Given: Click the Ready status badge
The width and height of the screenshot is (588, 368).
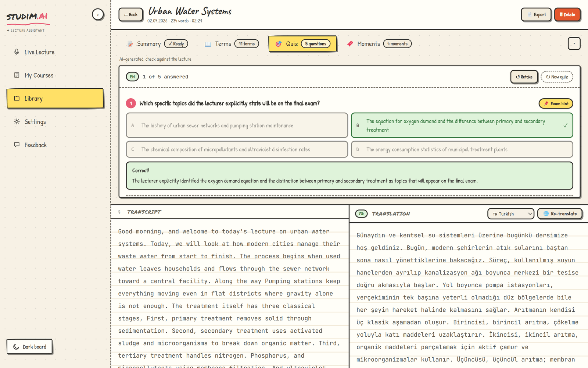Looking at the screenshot, I should 176,44.
